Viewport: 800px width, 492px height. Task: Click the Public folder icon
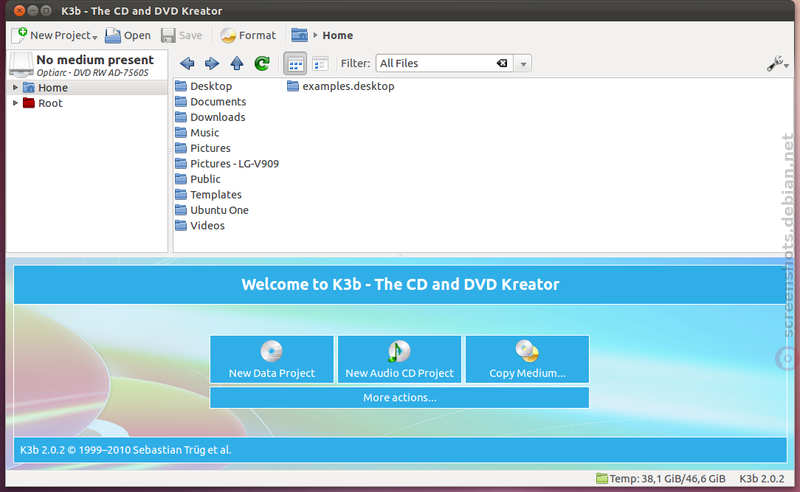[181, 179]
